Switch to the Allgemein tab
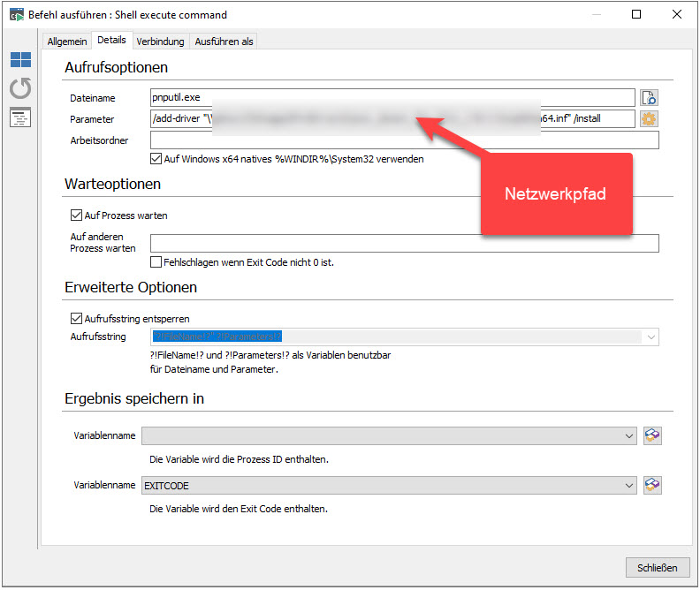The image size is (700, 590). pos(67,42)
